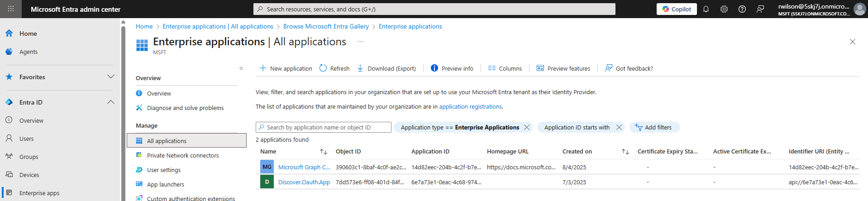Collapse the resource menu with double chevron

pos(241,68)
